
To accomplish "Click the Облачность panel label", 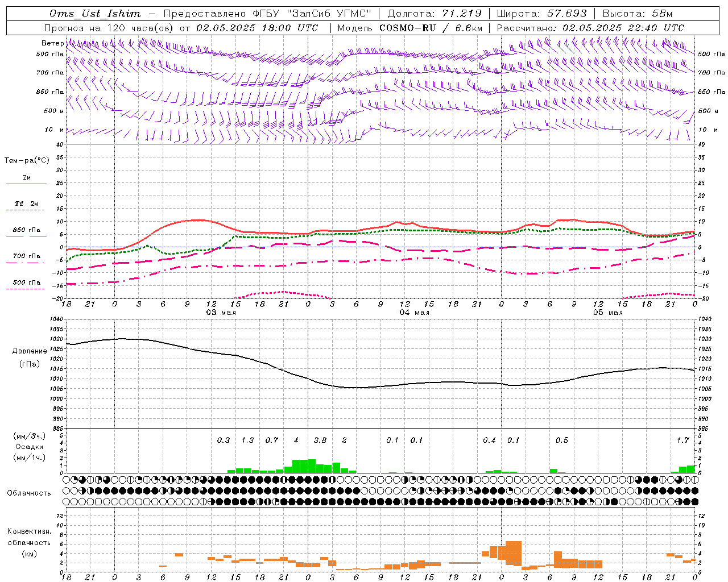I will 29,493.
